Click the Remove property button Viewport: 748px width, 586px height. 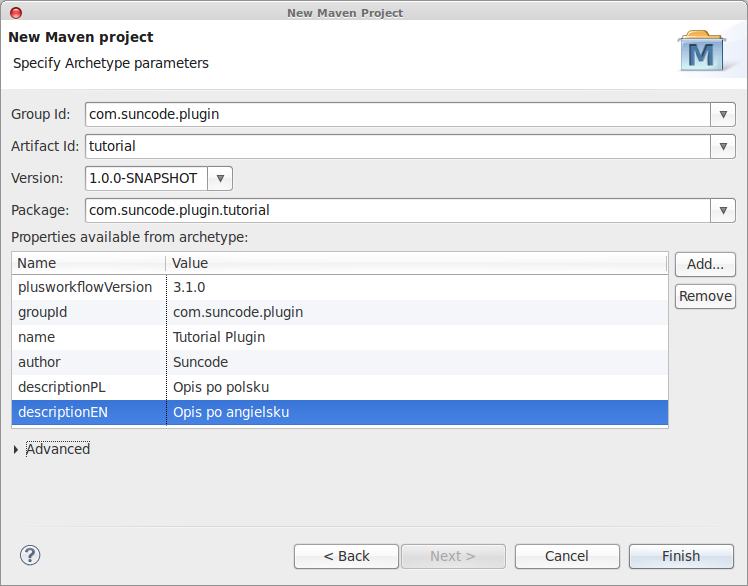pyautogui.click(x=705, y=296)
